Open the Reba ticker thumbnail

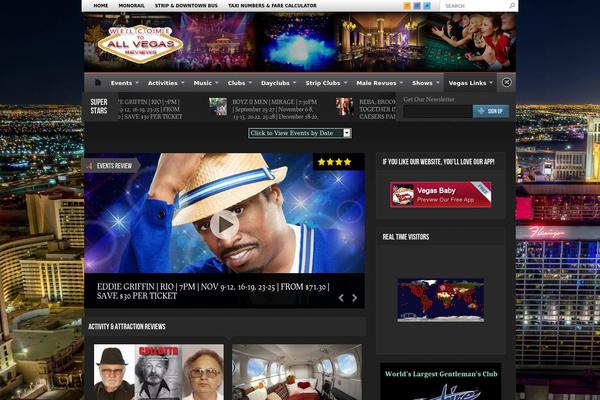[x=344, y=107]
